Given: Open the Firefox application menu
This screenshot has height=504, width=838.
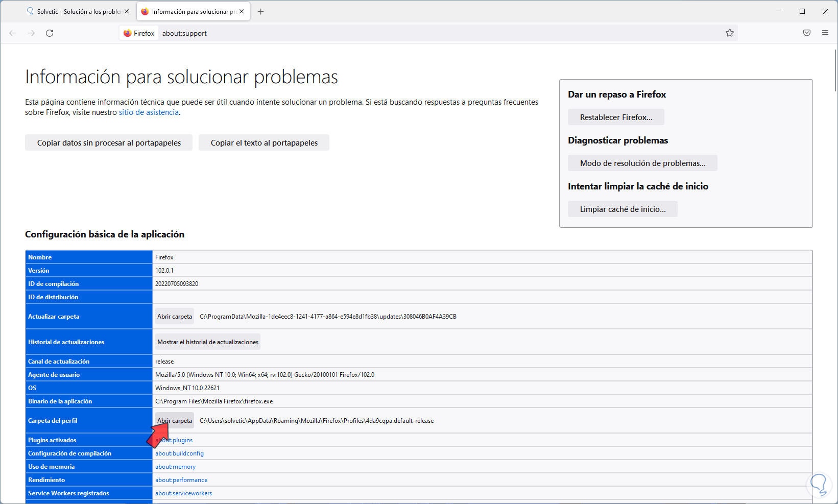Looking at the screenshot, I should [x=825, y=33].
